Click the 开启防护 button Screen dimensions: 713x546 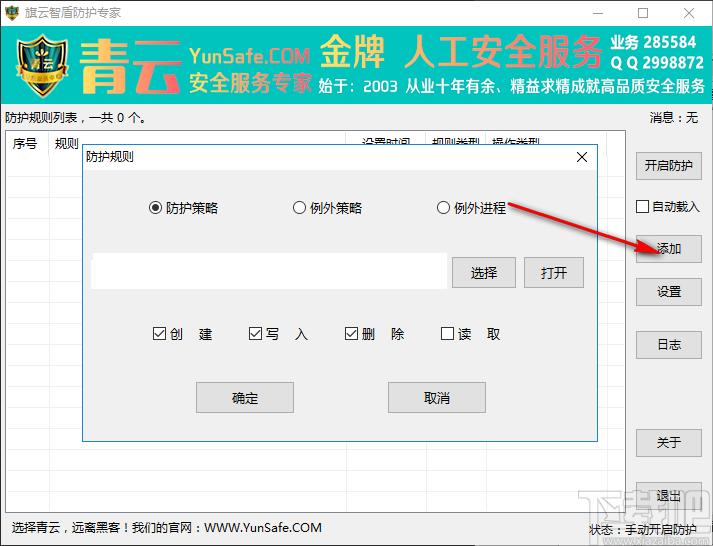click(668, 166)
